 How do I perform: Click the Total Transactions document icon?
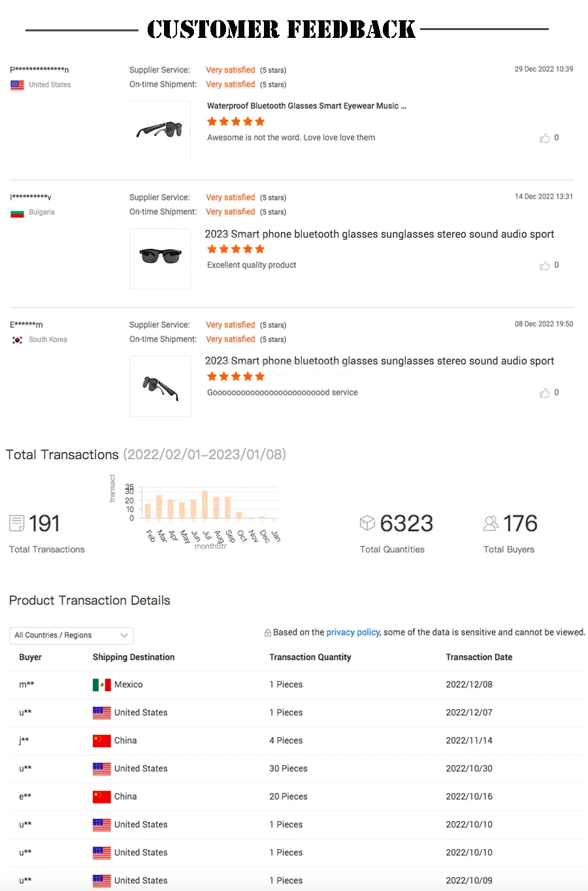coord(16,523)
